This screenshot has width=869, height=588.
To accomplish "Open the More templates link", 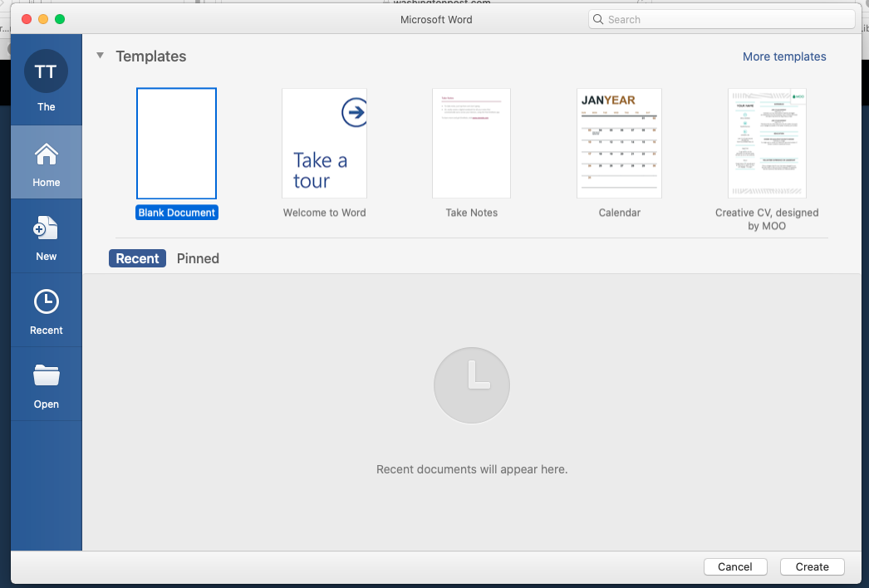I will 784,56.
